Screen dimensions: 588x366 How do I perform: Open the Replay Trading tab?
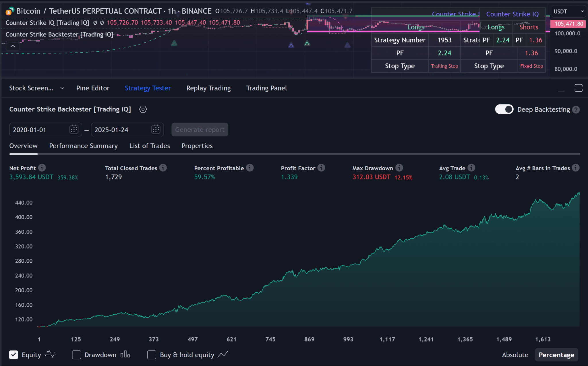pyautogui.click(x=208, y=88)
